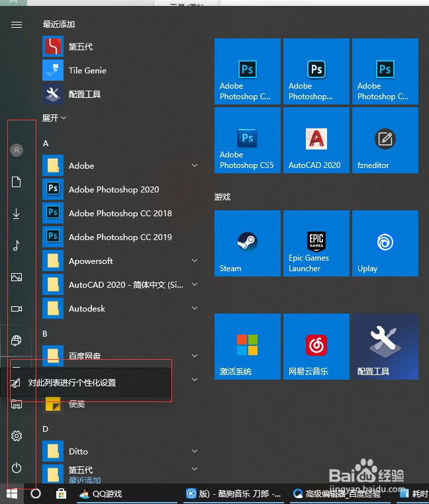Open the Downloads sidebar icon
This screenshot has height=504, width=429.
click(x=17, y=214)
